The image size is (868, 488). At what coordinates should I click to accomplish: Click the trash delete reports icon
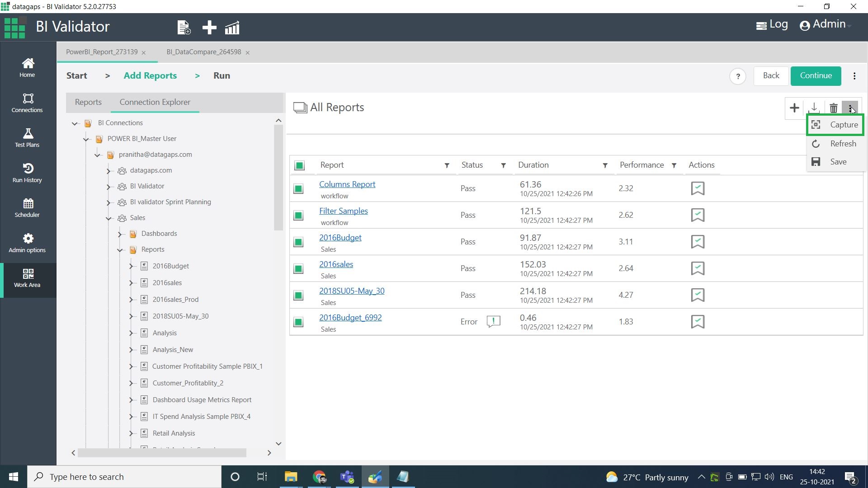(x=833, y=108)
